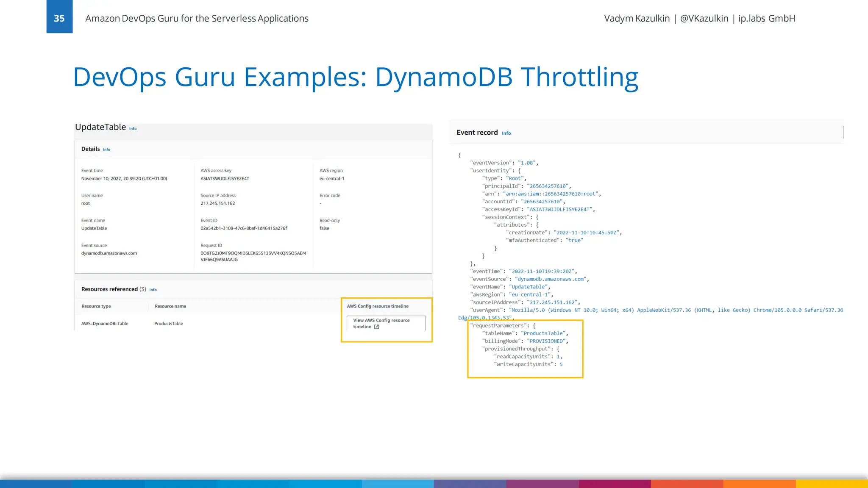Open Info link beside Event record title
This screenshot has width=868, height=488.
[506, 133]
